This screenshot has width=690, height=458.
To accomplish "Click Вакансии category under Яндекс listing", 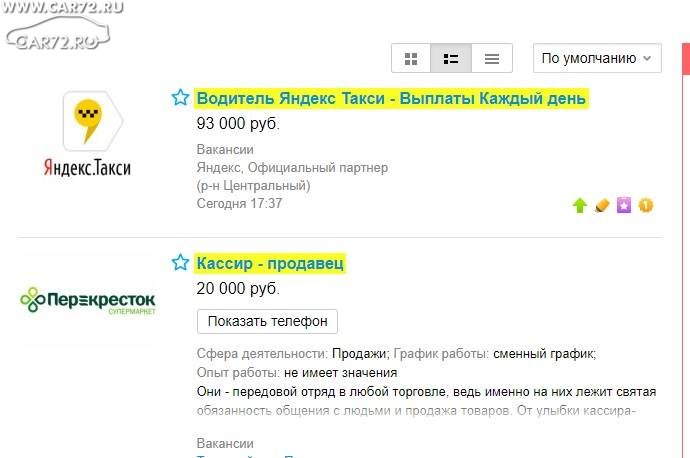I will [x=225, y=150].
